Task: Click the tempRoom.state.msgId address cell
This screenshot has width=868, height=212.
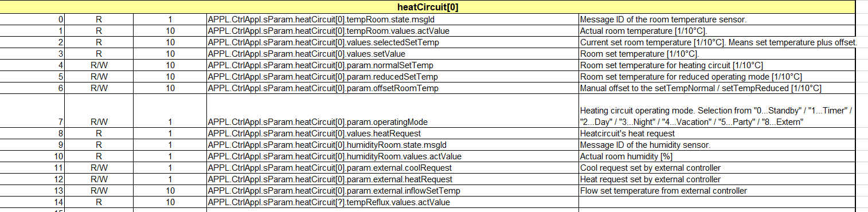Action: coord(393,19)
